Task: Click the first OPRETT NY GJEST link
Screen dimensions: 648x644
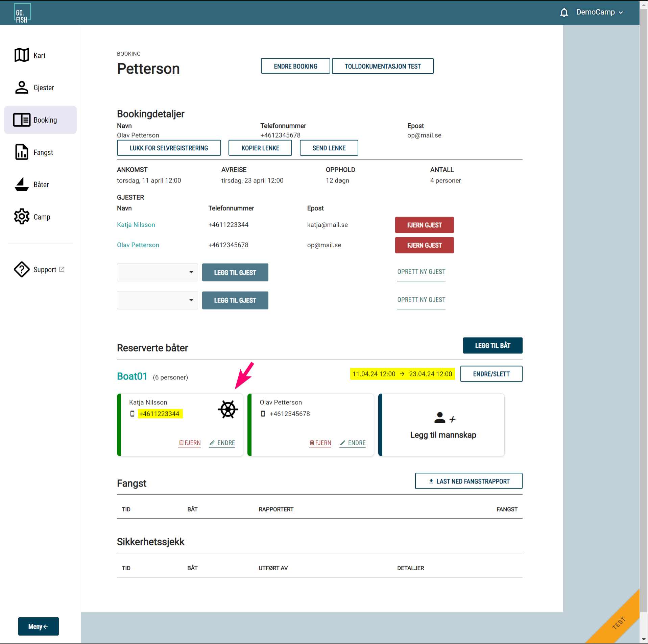Action: point(421,272)
